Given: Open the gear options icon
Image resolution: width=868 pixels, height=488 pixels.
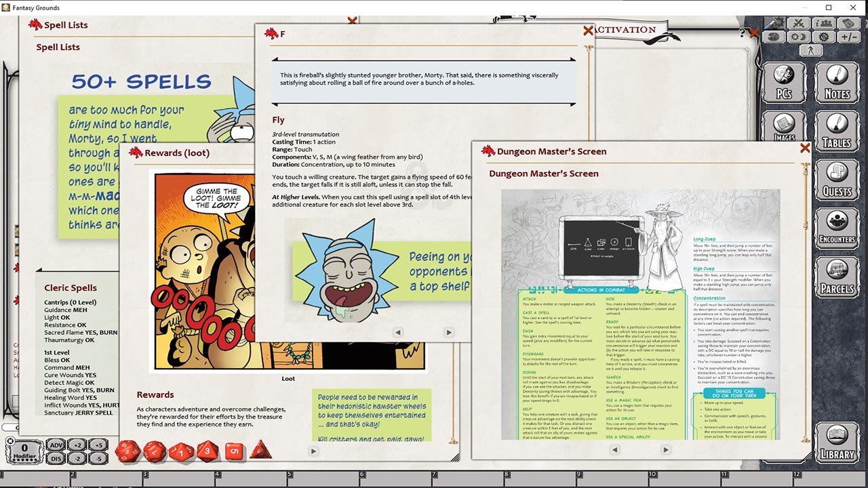Looking at the screenshot, I should click(824, 37).
